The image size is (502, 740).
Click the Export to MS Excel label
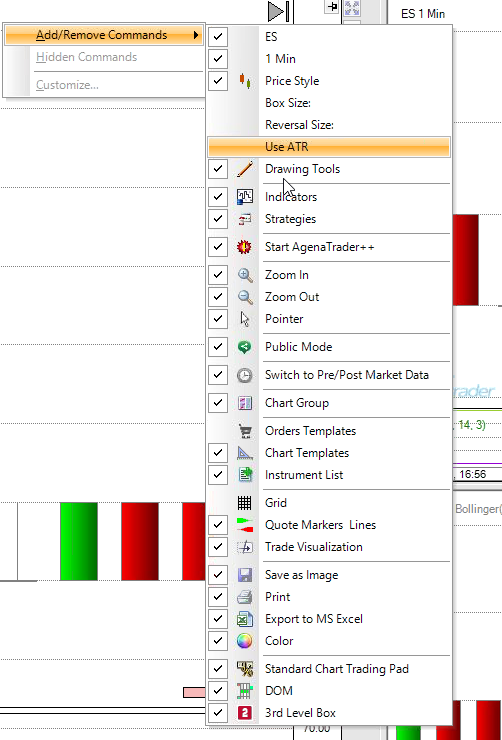click(314, 619)
